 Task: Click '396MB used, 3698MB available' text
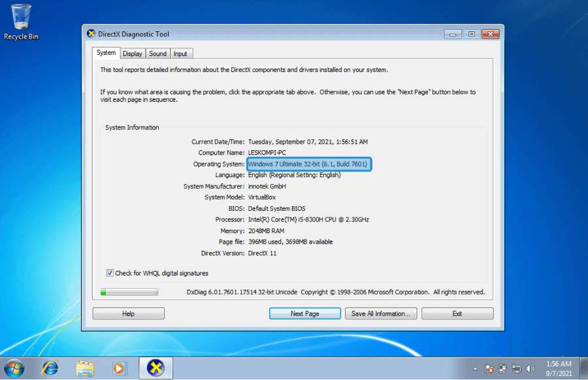tap(290, 242)
